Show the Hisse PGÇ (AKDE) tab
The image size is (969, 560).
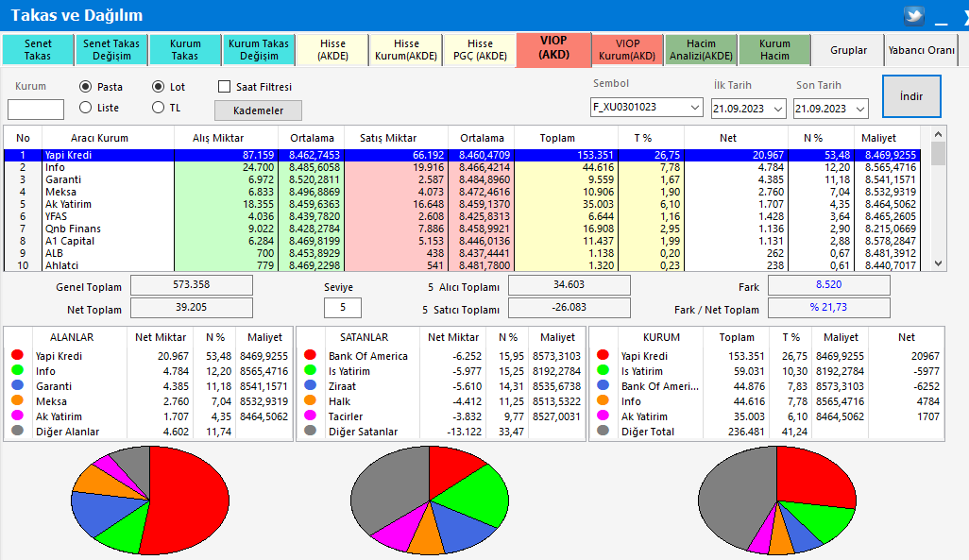click(x=480, y=50)
